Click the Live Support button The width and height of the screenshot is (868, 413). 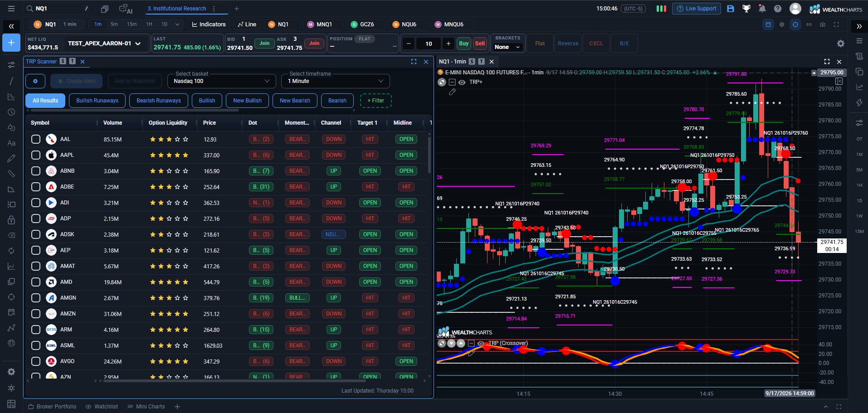(x=697, y=9)
